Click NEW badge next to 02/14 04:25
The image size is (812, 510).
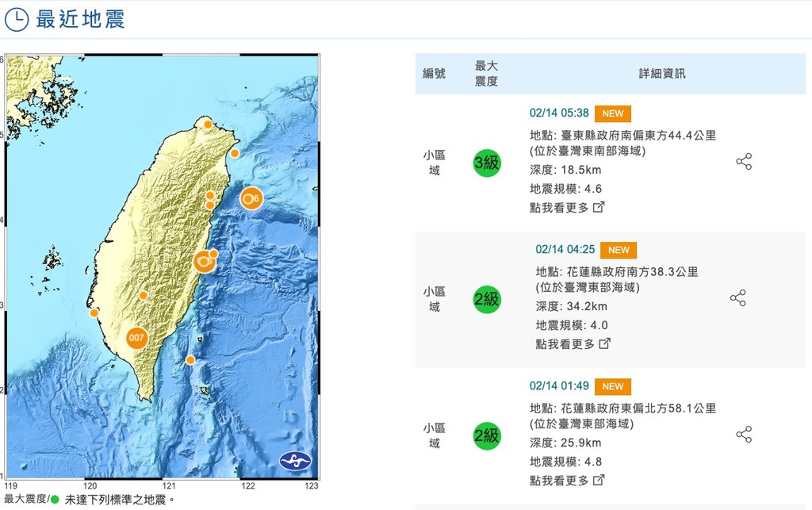click(x=619, y=250)
